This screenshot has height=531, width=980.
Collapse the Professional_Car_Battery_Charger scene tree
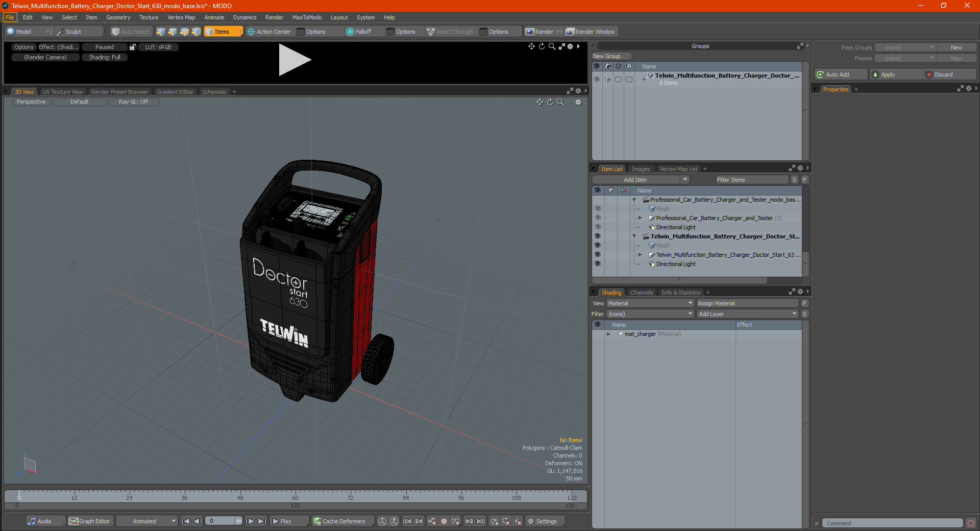point(634,200)
